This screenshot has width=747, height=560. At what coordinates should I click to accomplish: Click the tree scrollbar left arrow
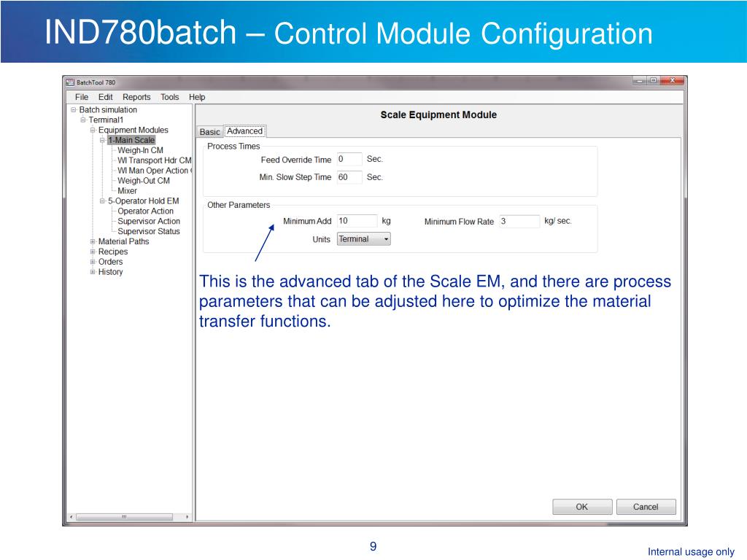coord(71,517)
